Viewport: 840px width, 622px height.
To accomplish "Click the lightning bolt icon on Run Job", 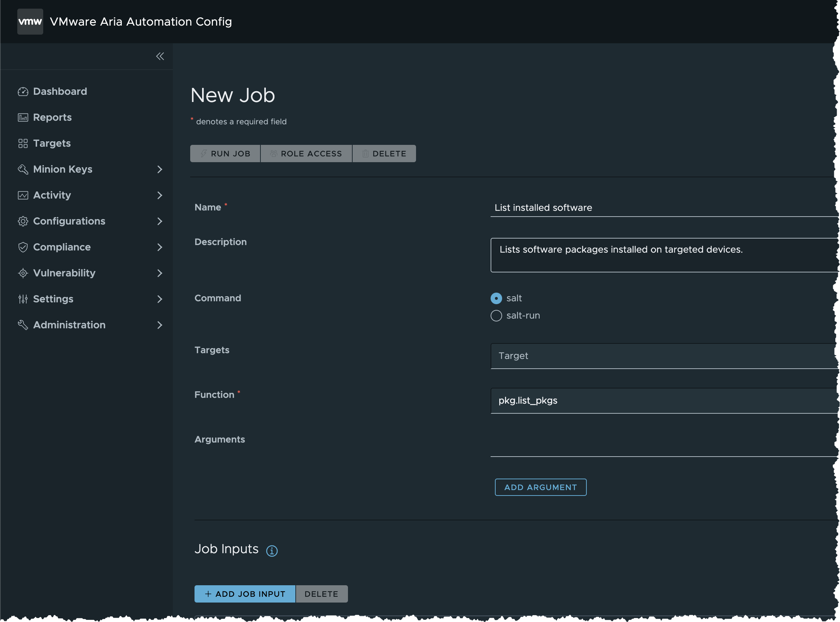I will 204,154.
